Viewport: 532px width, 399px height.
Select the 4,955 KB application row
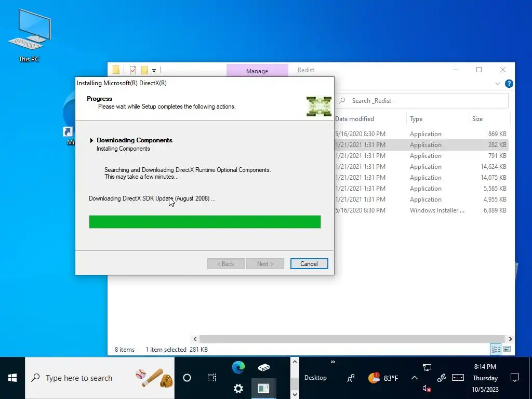pyautogui.click(x=422, y=199)
